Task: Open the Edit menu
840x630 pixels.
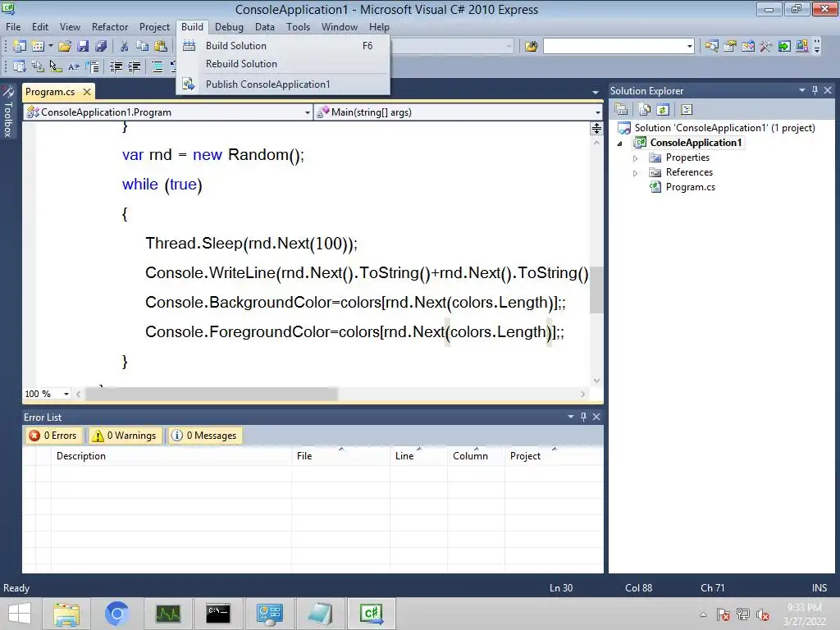Action: coord(40,27)
